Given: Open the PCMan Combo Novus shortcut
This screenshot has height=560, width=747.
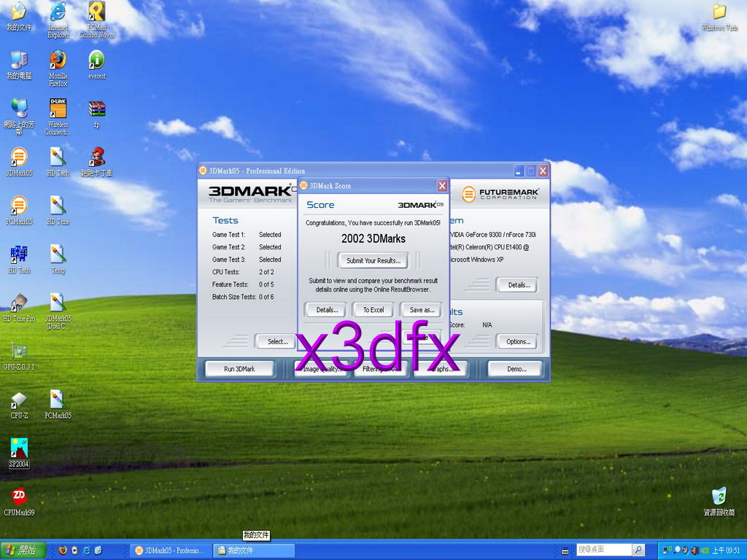Looking at the screenshot, I should (x=97, y=19).
